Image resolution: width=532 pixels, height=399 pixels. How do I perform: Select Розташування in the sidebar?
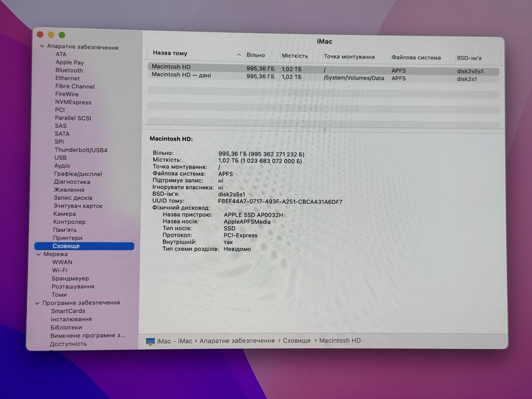[x=73, y=287]
